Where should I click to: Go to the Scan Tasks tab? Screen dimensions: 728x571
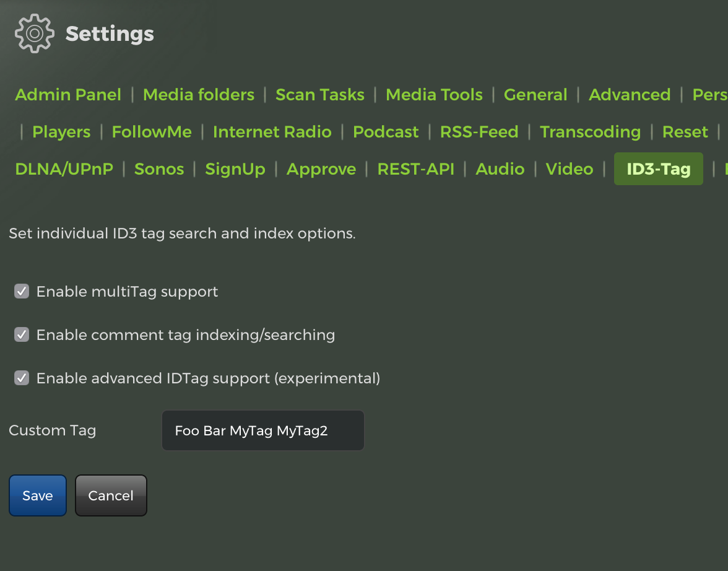tap(320, 95)
